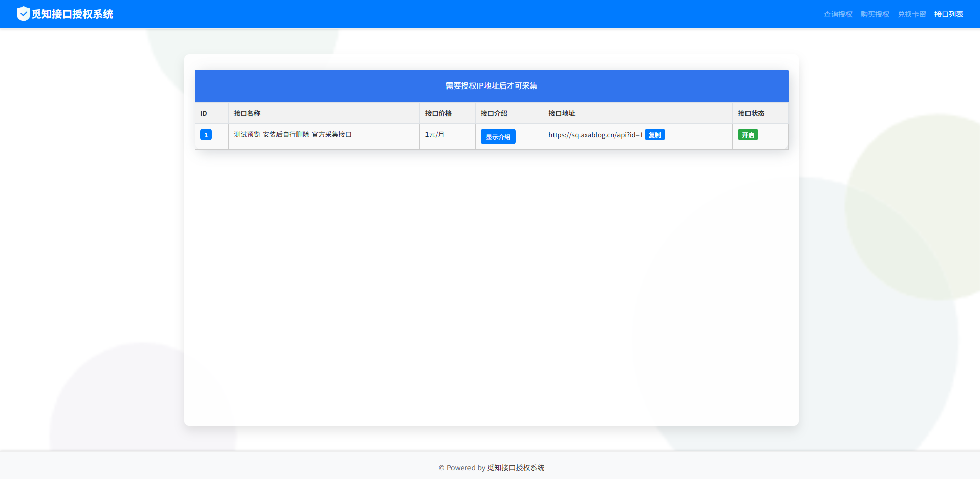
Task: Select the 测试预览 interface name cell
Action: [x=292, y=135]
